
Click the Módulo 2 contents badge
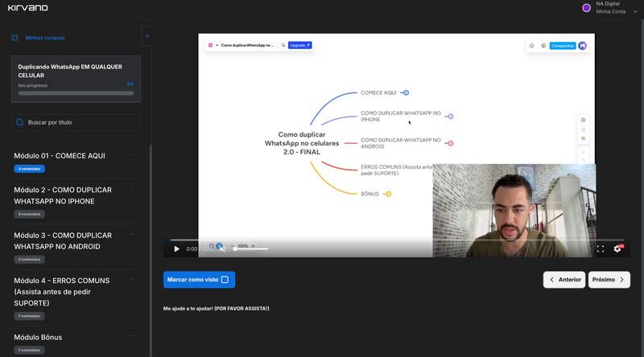point(29,214)
